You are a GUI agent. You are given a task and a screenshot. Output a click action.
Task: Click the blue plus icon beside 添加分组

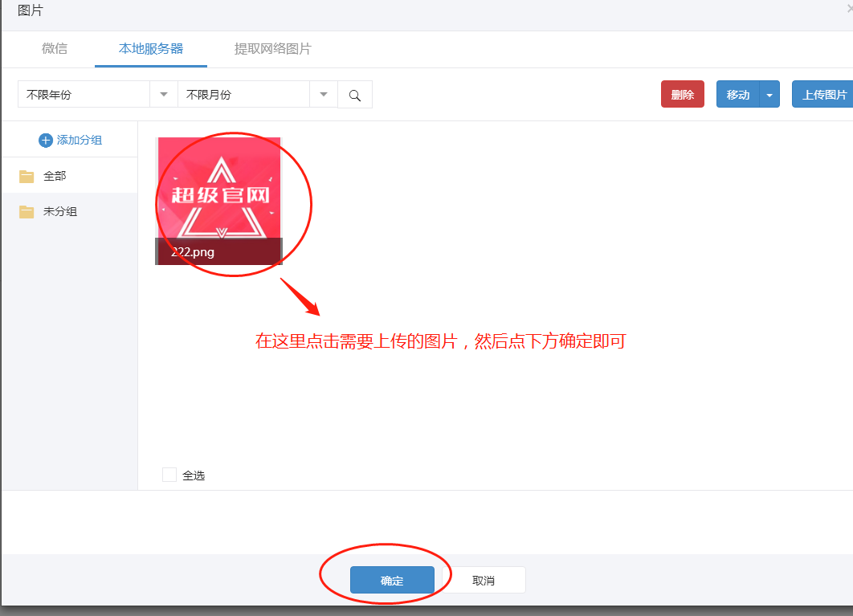tap(46, 141)
